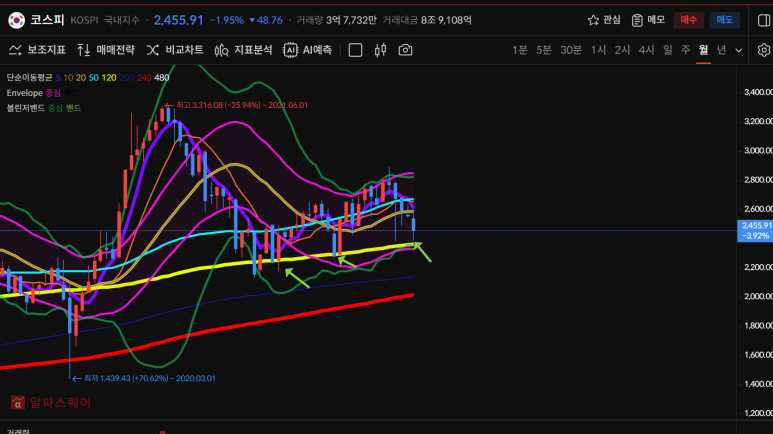The height and width of the screenshot is (434, 773).
Task: Toggle the 480-period moving average legend
Action: click(162, 77)
